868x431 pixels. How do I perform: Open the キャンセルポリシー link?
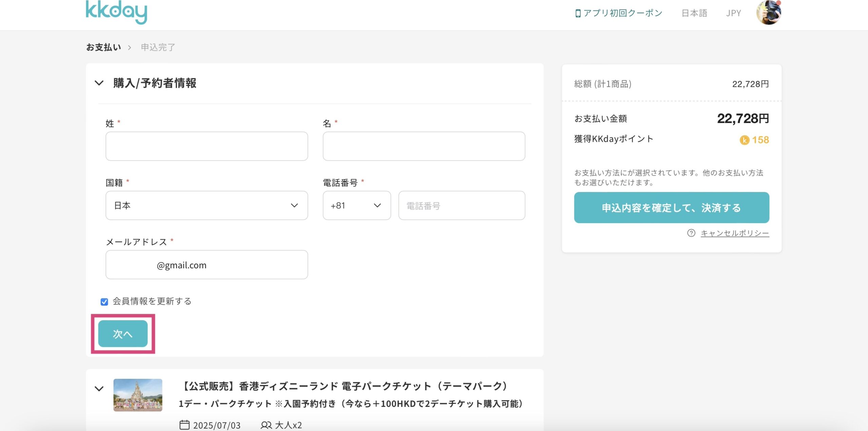tap(735, 233)
